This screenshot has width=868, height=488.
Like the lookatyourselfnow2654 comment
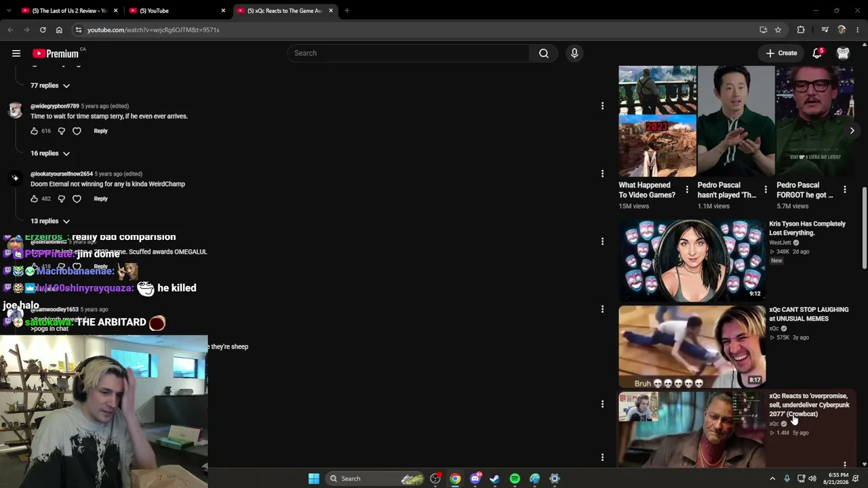point(35,199)
